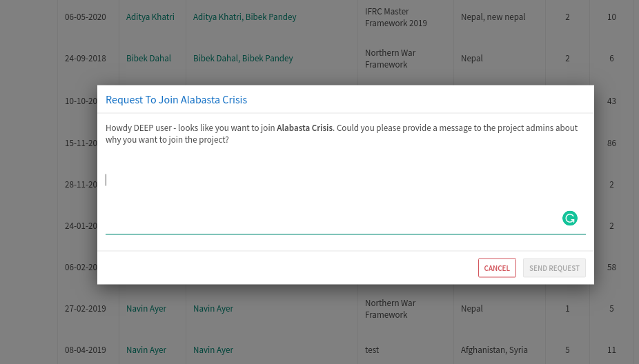This screenshot has height=364, width=639.
Task: Open second Navin Ayer link in 27-02-2019 row
Action: tap(213, 309)
